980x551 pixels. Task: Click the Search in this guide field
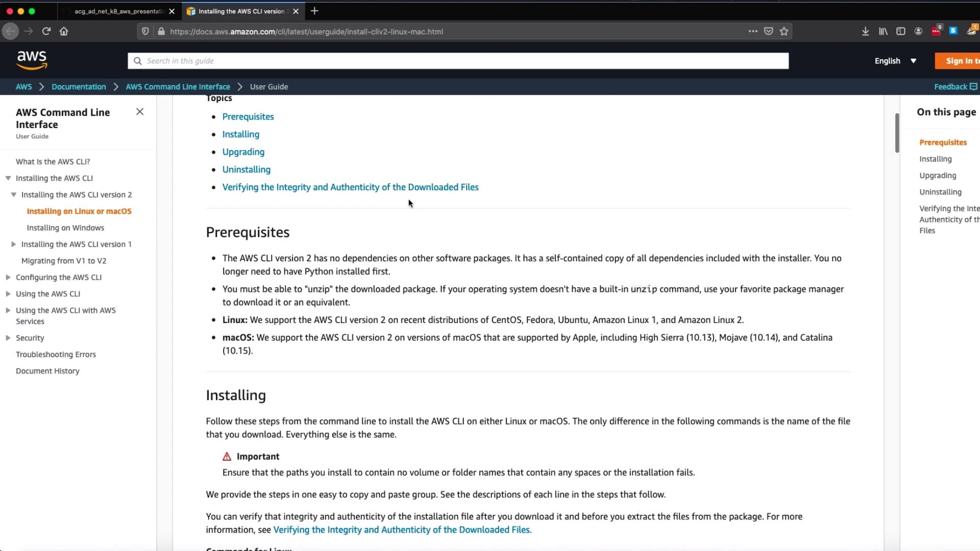click(x=457, y=61)
